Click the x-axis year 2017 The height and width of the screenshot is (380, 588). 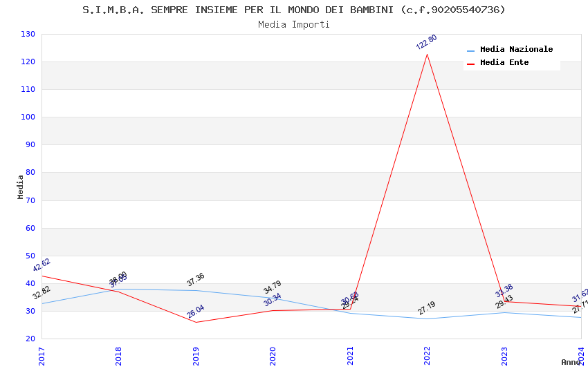pos(42,357)
